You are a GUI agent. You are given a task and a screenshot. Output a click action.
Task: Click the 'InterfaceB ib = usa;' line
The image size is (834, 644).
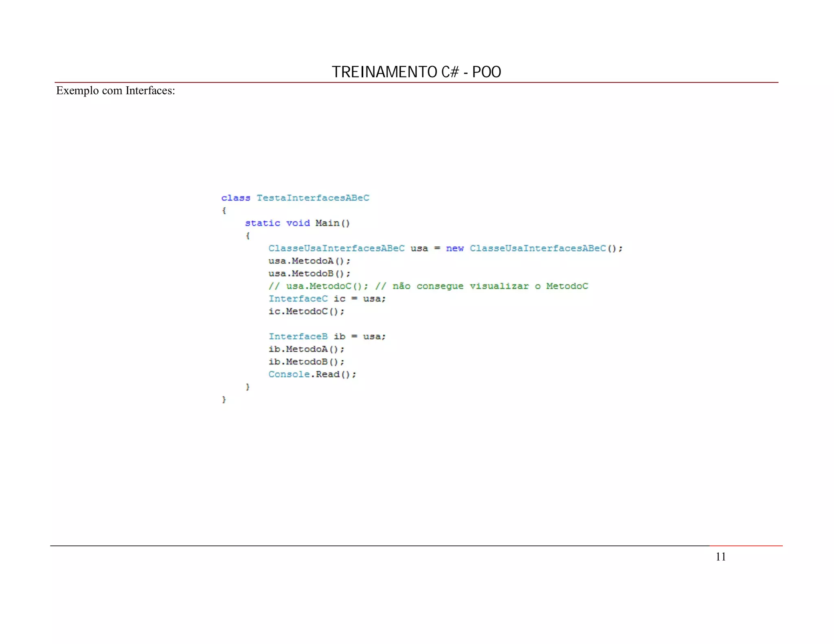tap(327, 337)
